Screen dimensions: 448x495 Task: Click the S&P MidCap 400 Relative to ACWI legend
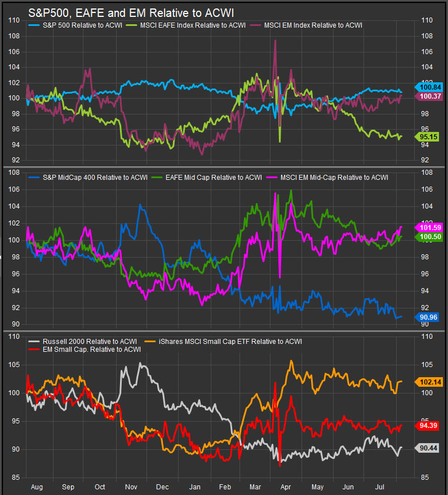pos(95,178)
